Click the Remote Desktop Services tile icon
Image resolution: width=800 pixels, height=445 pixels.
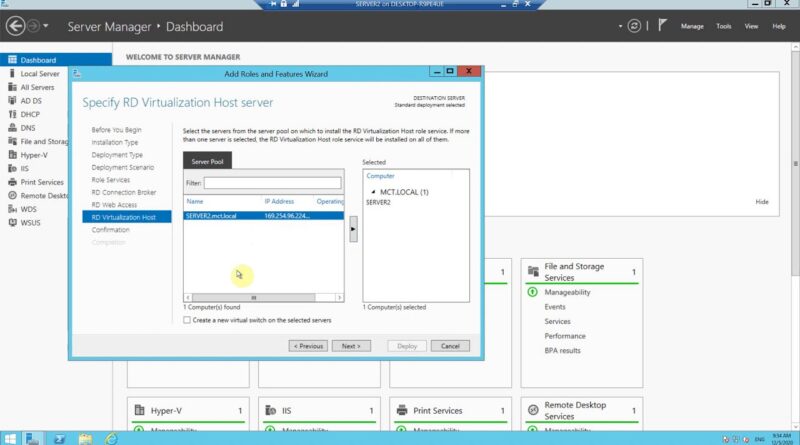pyautogui.click(x=533, y=410)
